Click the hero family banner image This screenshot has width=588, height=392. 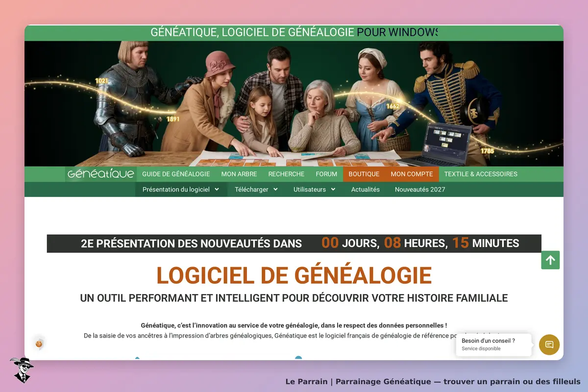(294, 104)
